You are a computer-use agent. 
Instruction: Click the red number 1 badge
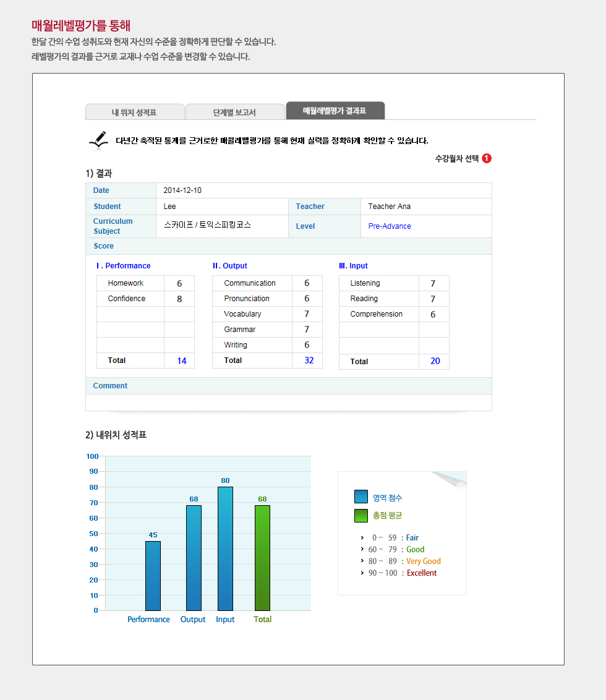487,158
